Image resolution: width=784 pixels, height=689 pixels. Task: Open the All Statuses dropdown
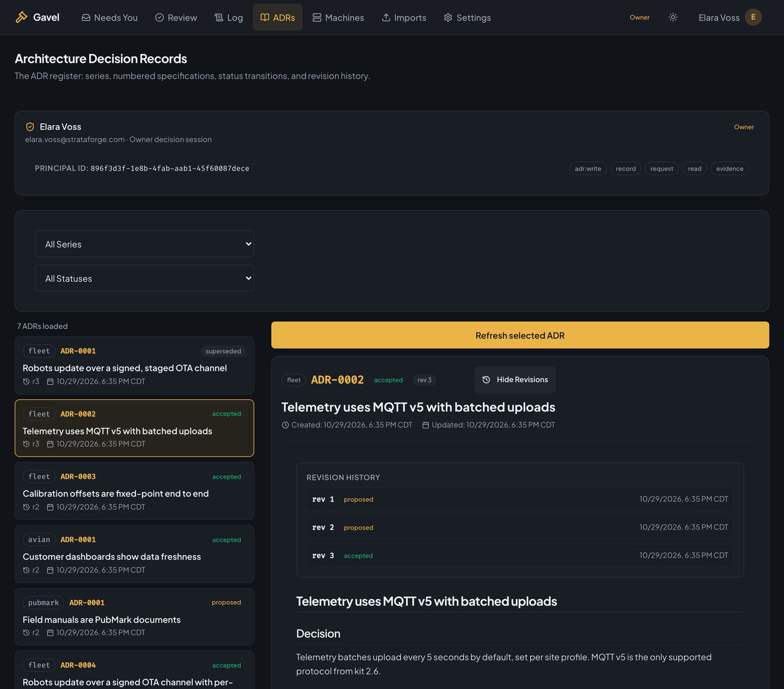point(144,278)
